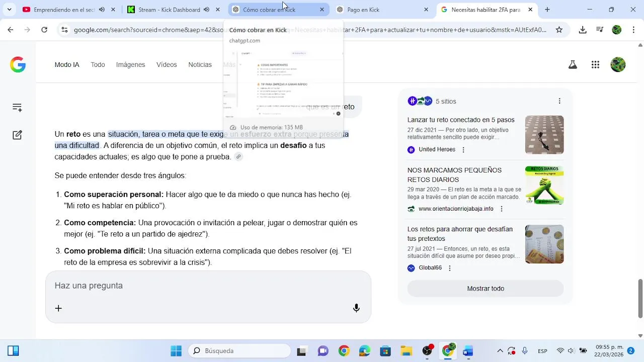Select the Modo IA search tab
The width and height of the screenshot is (644, 362).
(x=67, y=65)
